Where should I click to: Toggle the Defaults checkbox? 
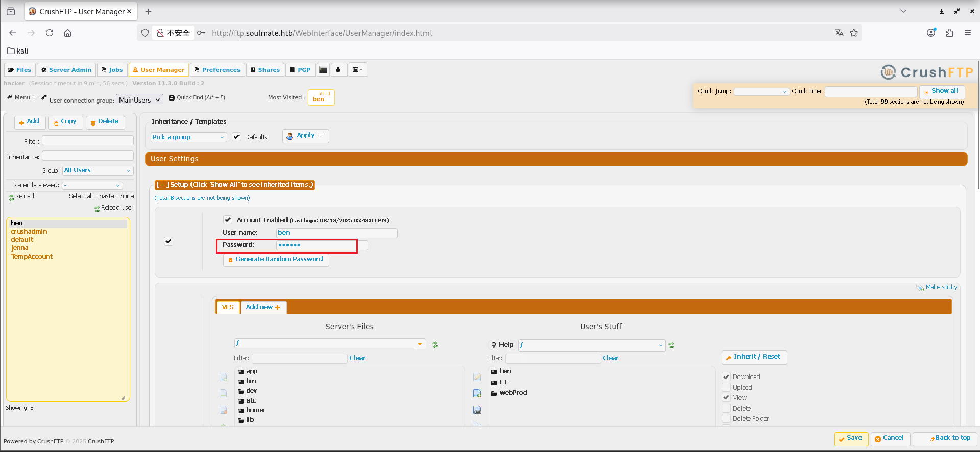point(236,137)
